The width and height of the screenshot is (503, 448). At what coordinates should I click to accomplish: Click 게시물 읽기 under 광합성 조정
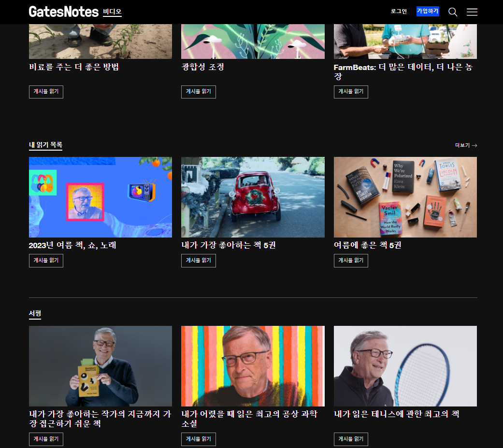click(x=198, y=92)
